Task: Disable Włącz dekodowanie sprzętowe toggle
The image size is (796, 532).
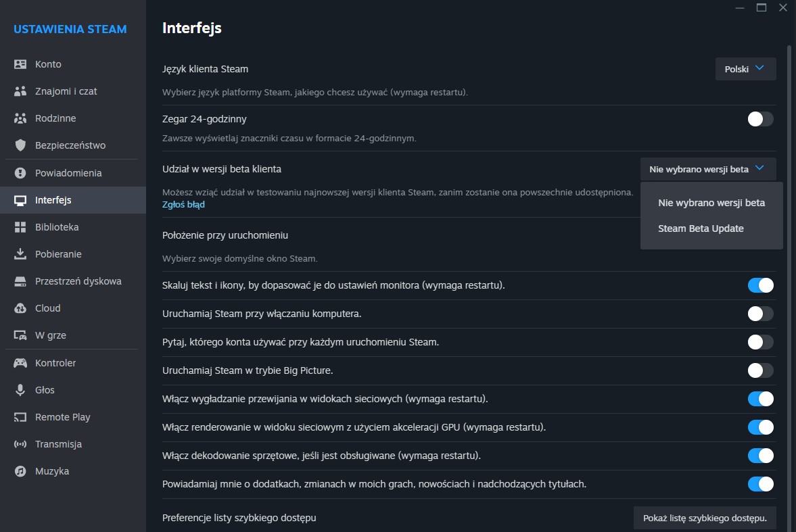Action: [759, 456]
